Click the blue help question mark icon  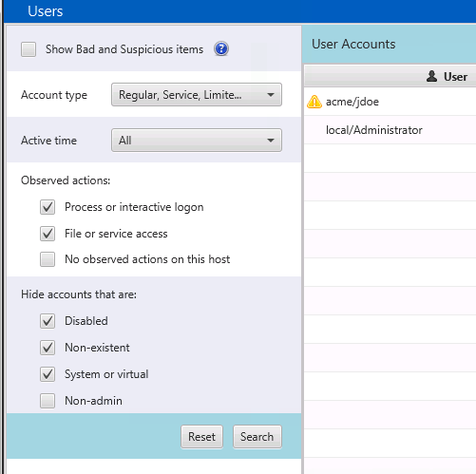(x=221, y=49)
